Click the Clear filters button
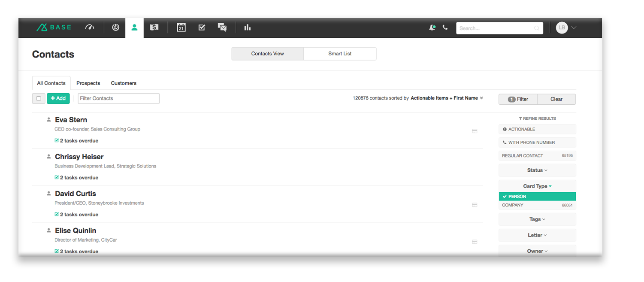The image size is (644, 282). [x=556, y=99]
